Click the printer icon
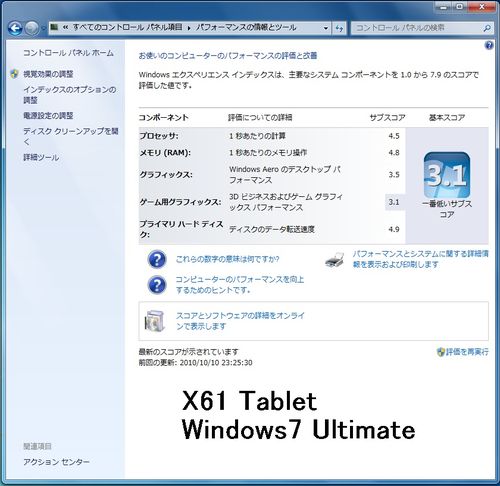This screenshot has height=486, width=500. pos(334,260)
